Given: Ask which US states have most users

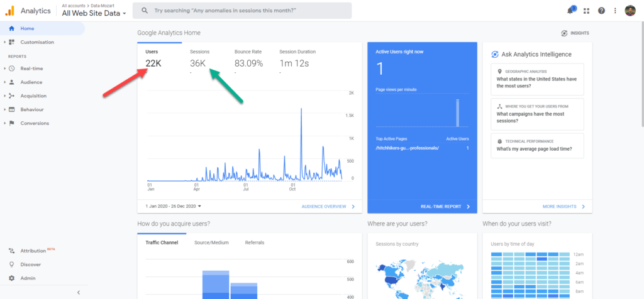Looking at the screenshot, I should pos(537,79).
